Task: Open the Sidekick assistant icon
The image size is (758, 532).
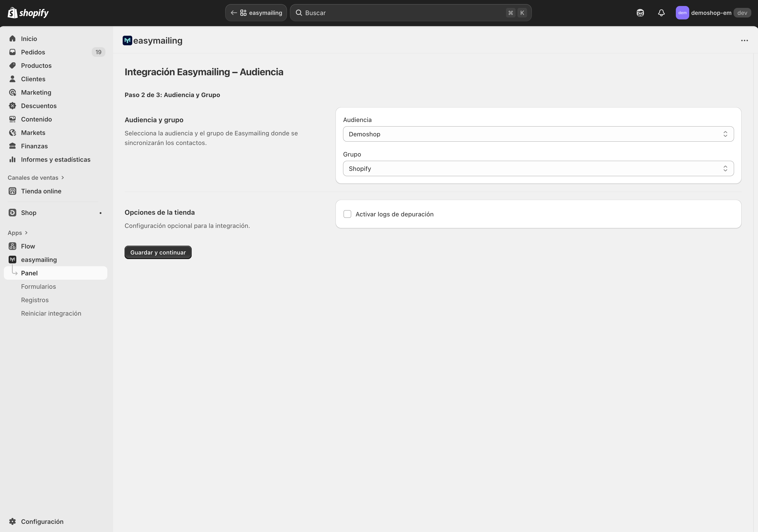Action: [x=640, y=13]
